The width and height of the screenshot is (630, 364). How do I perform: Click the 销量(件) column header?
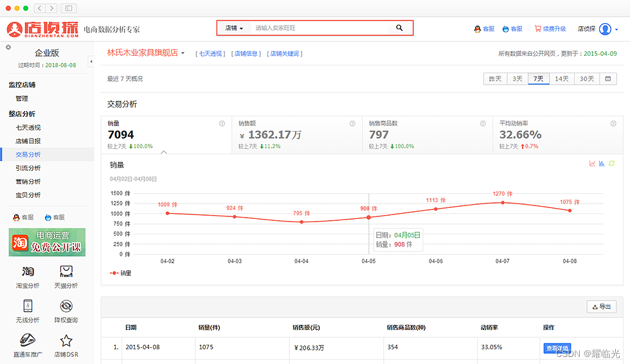210,327
